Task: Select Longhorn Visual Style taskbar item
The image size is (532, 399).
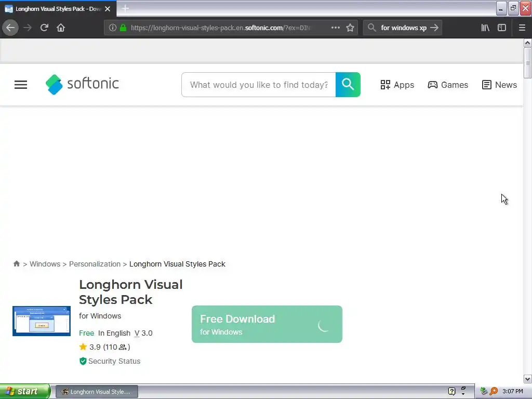Action: [x=97, y=392]
